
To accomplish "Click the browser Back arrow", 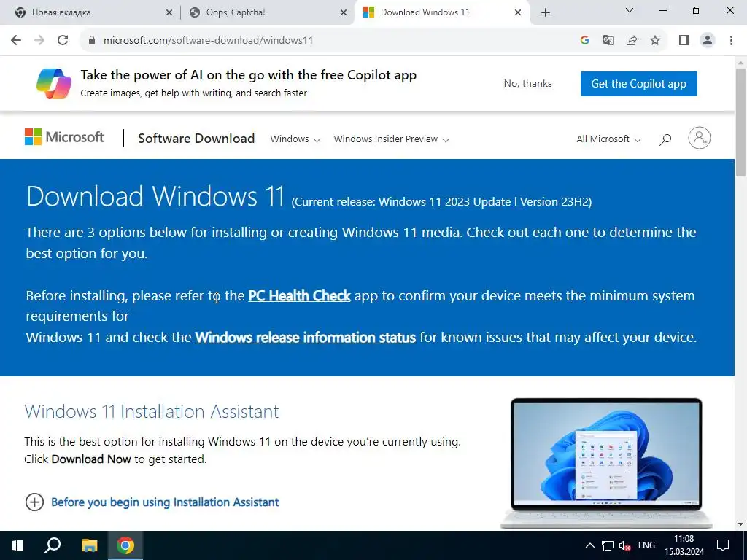I will (x=16, y=40).
